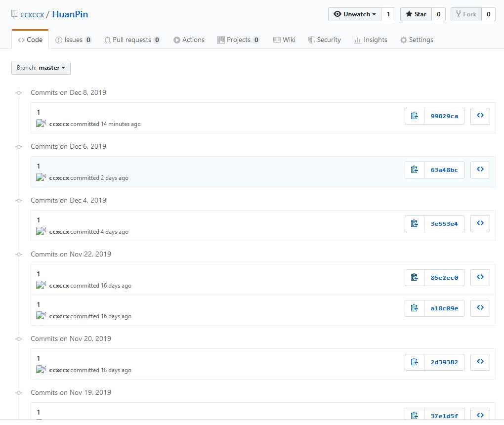Copy full SHA for commit a18c09e
This screenshot has width=504, height=425.
[x=414, y=308]
